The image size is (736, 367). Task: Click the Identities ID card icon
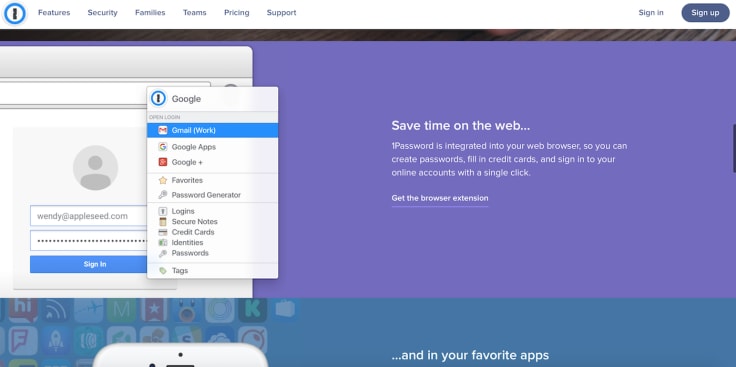pos(163,243)
